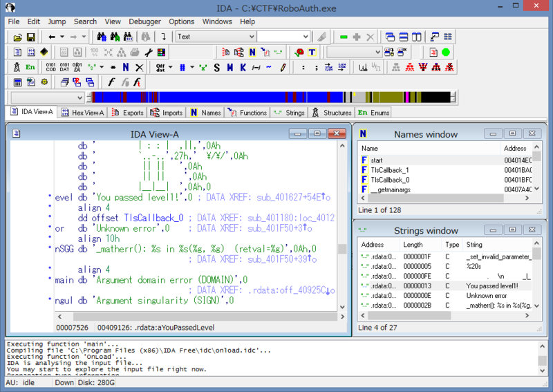Click the yellow gear icon in the bottom toolbar row
Viewport: 553px width, 392px height.
(x=44, y=82)
